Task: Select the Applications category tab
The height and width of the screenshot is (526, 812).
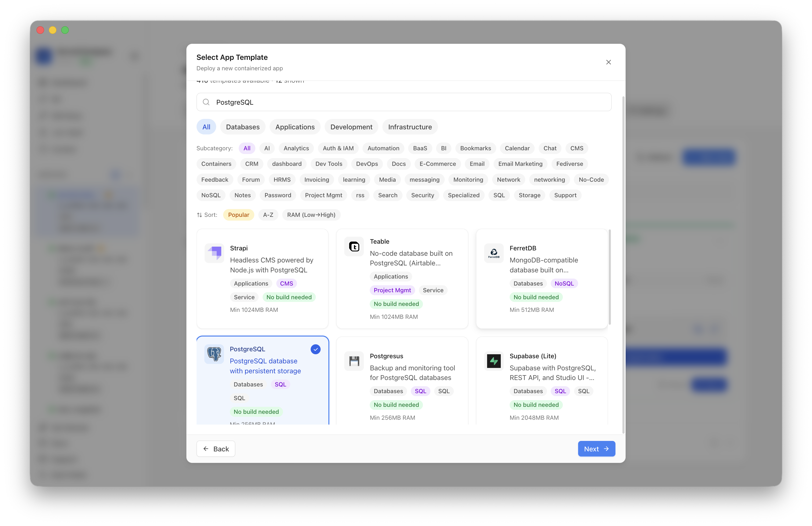Action: [295, 127]
